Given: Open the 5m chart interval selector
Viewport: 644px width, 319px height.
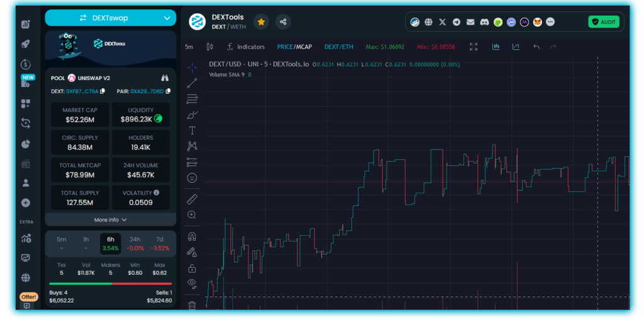Looking at the screenshot, I should (x=189, y=47).
